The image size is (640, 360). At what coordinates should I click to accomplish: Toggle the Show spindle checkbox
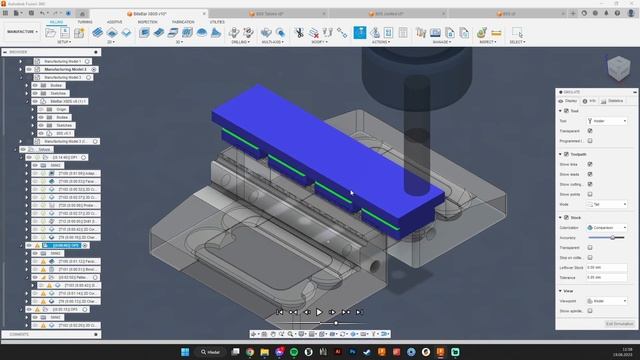[x=590, y=311]
